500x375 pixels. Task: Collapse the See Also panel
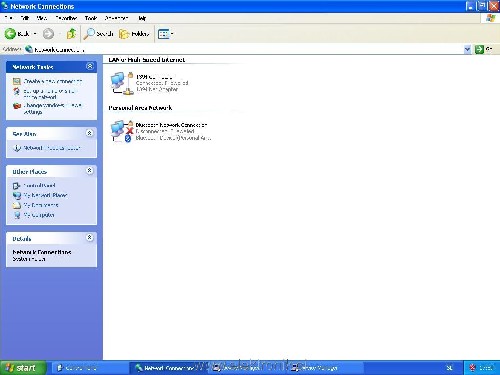pyautogui.click(x=89, y=133)
